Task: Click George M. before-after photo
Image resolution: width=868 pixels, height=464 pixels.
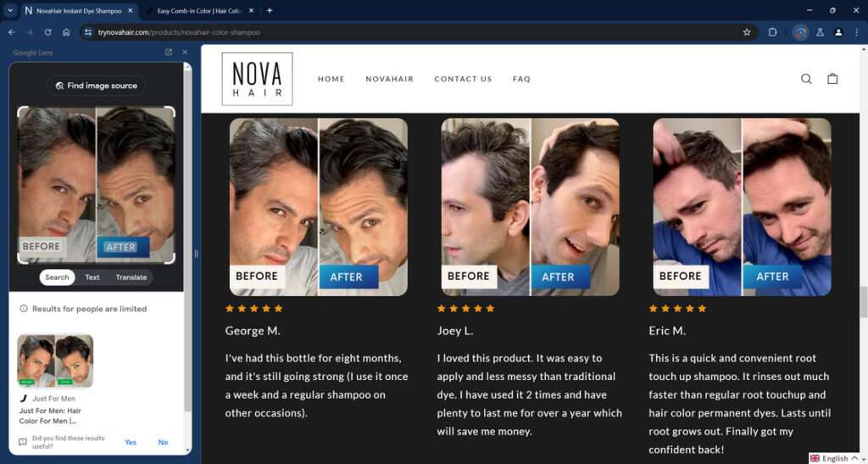Action: click(x=319, y=207)
